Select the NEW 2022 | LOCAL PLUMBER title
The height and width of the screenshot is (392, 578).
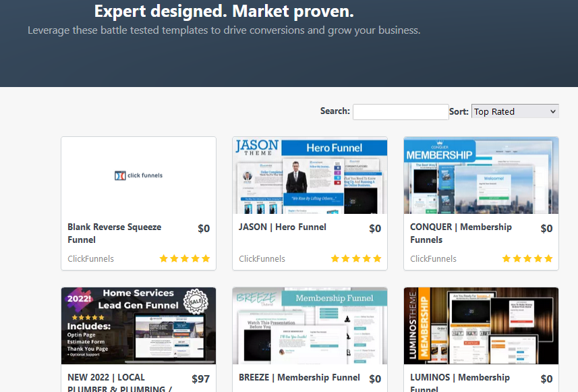pyautogui.click(x=120, y=383)
